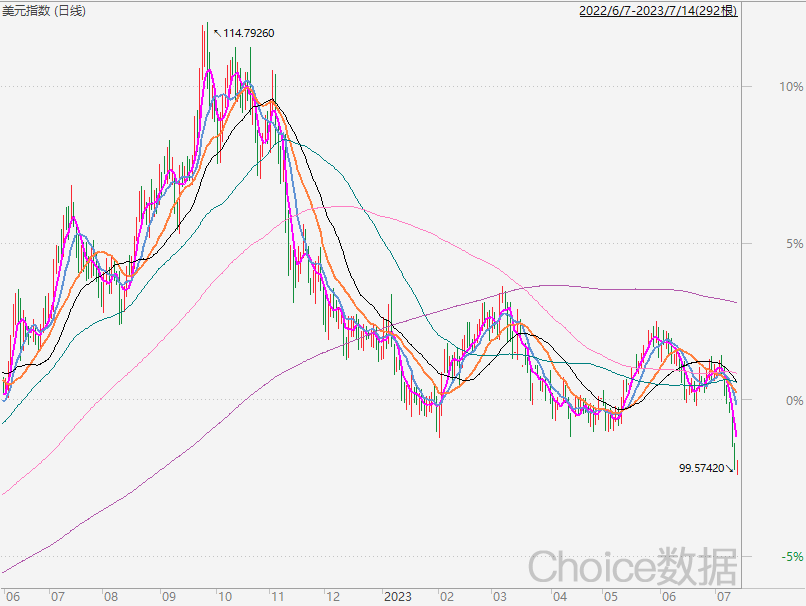Viewport: 806px width, 606px height.
Task: Pick the '03 month tick on time axis
Action: click(497, 596)
